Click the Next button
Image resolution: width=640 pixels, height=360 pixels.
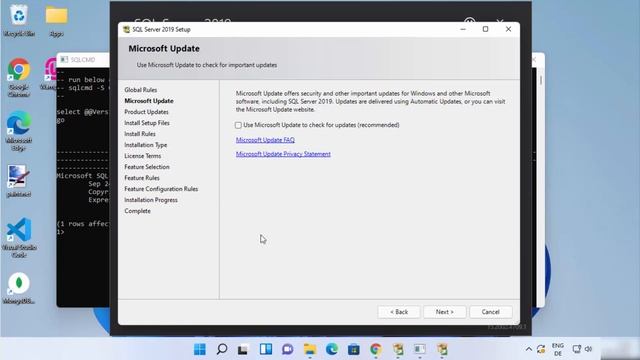pos(444,312)
